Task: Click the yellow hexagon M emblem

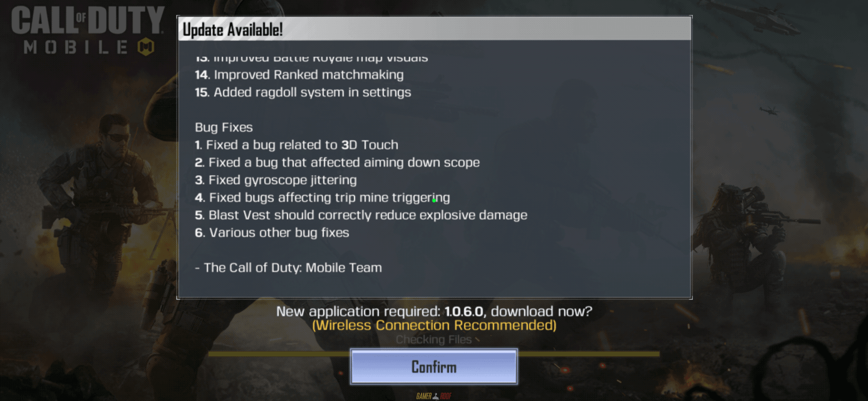Action: click(146, 47)
